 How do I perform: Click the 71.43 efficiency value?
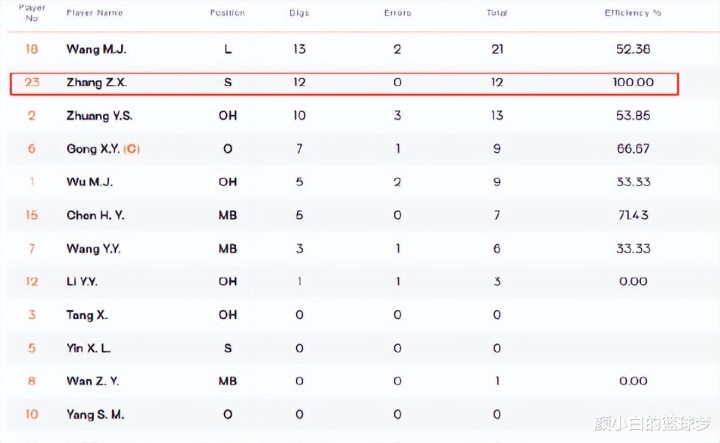(x=633, y=215)
